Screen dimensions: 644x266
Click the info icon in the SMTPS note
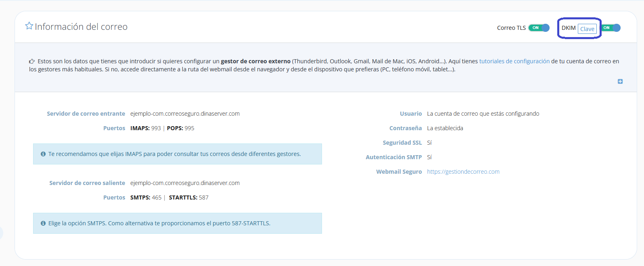pos(43,223)
